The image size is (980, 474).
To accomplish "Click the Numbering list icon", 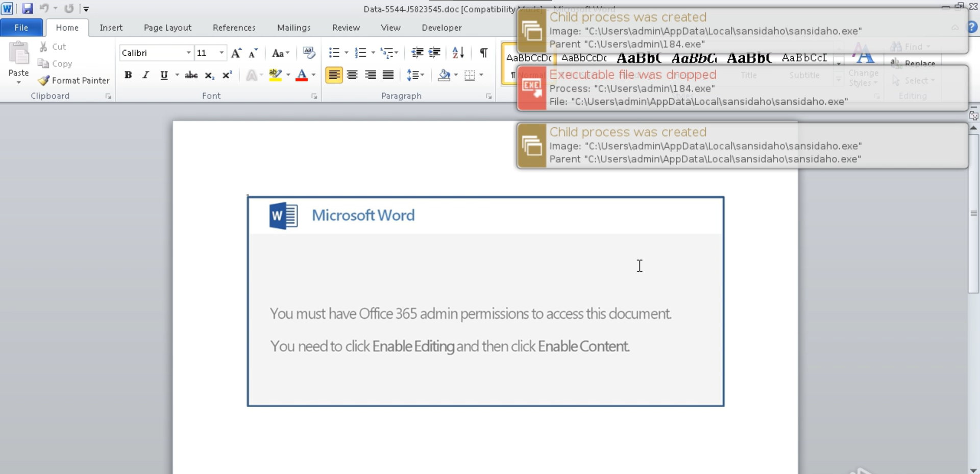I will pyautogui.click(x=361, y=53).
